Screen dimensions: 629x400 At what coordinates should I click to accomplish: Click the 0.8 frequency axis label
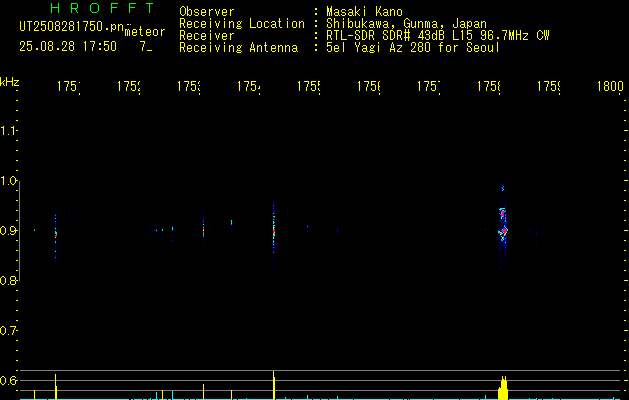point(8,280)
